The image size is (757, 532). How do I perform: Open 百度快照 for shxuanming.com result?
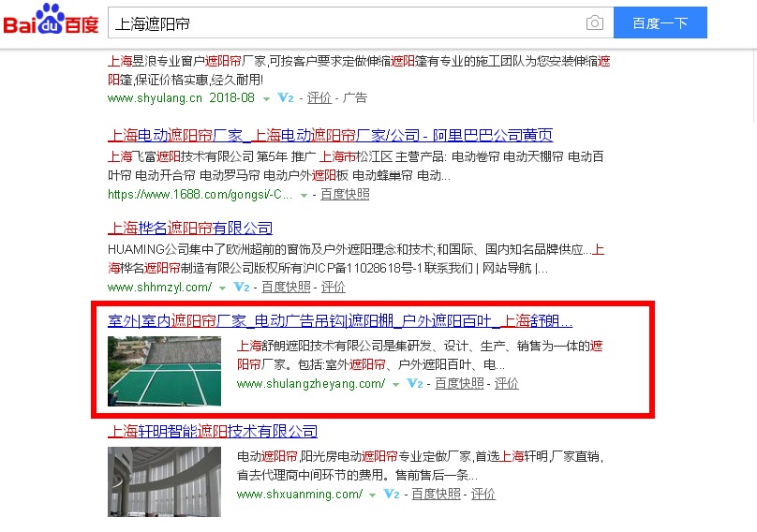pyautogui.click(x=436, y=495)
